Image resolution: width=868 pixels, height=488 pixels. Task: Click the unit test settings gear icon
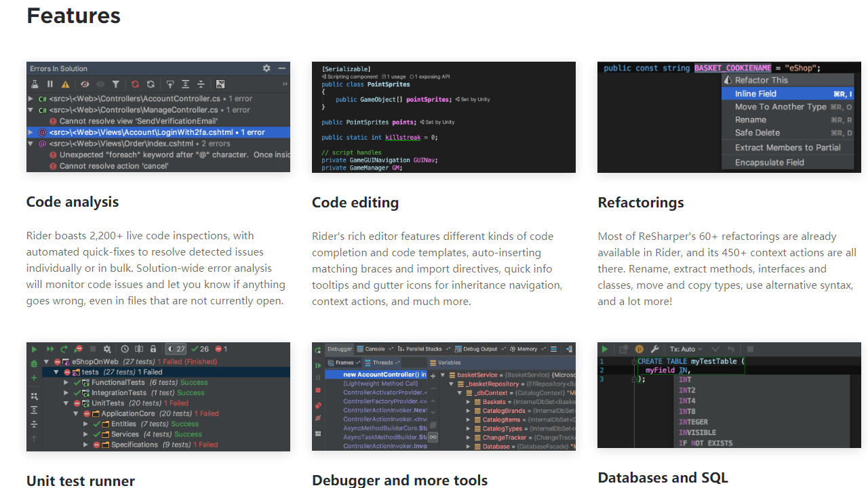click(107, 349)
